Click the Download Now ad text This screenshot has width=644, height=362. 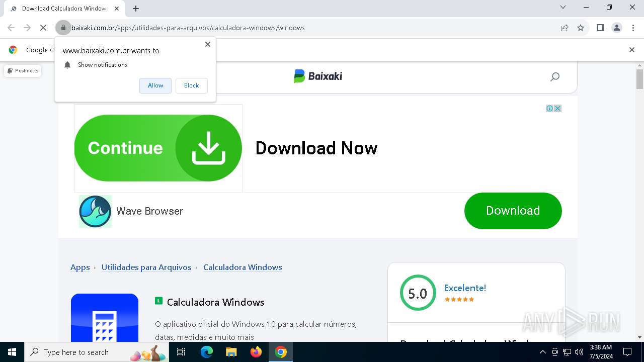pyautogui.click(x=316, y=148)
